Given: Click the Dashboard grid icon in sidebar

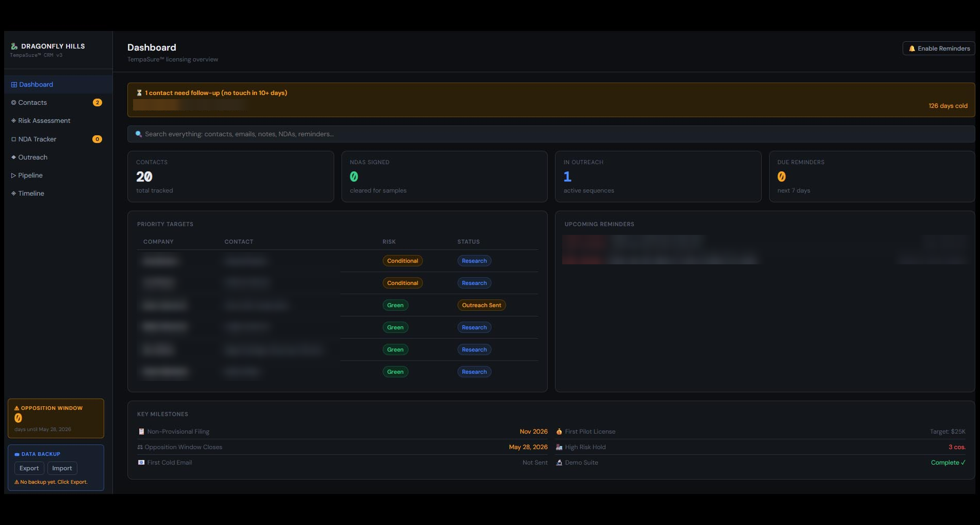Looking at the screenshot, I should click(x=14, y=85).
